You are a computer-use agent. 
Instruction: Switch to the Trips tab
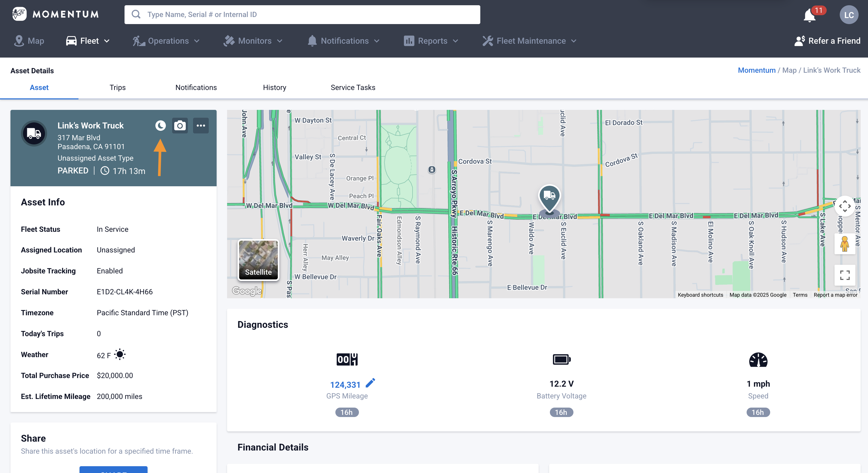pos(118,88)
